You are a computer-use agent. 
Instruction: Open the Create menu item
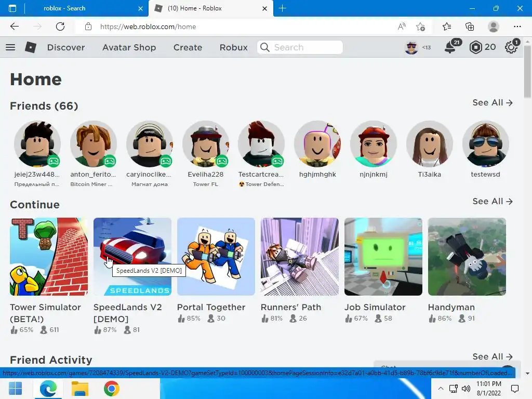(188, 47)
